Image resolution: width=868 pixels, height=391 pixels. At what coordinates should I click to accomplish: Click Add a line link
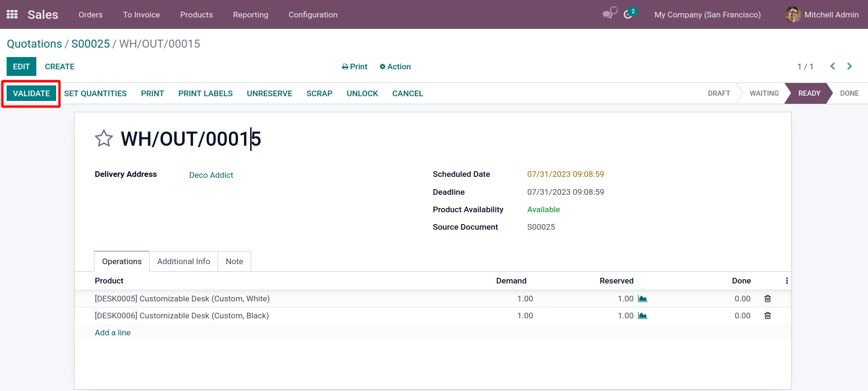click(113, 333)
